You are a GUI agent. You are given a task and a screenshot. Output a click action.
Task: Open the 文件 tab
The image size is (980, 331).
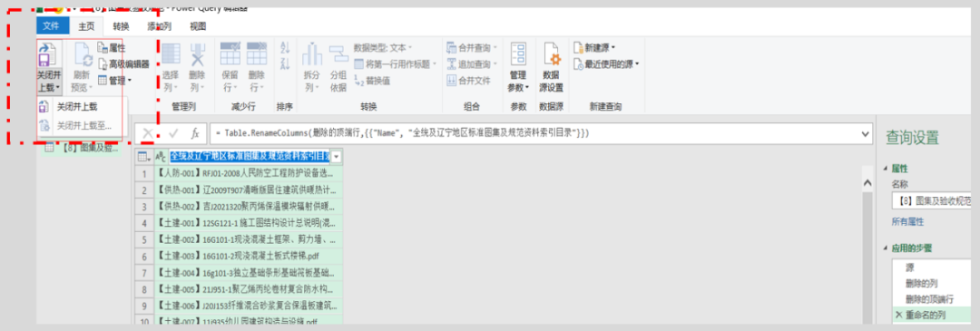51,26
